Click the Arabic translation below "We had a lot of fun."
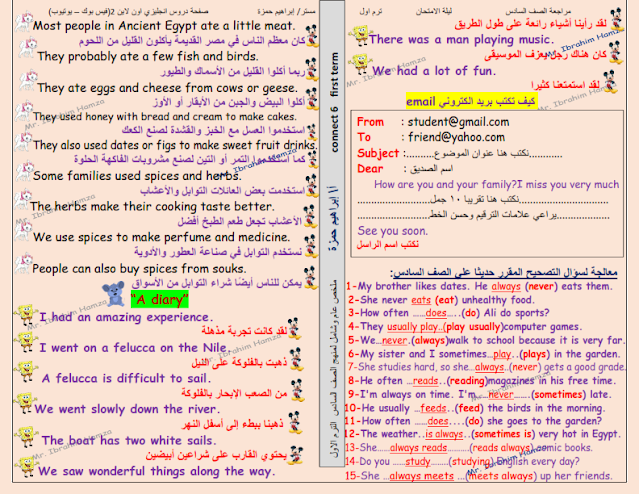639x494 pixels. point(565,85)
